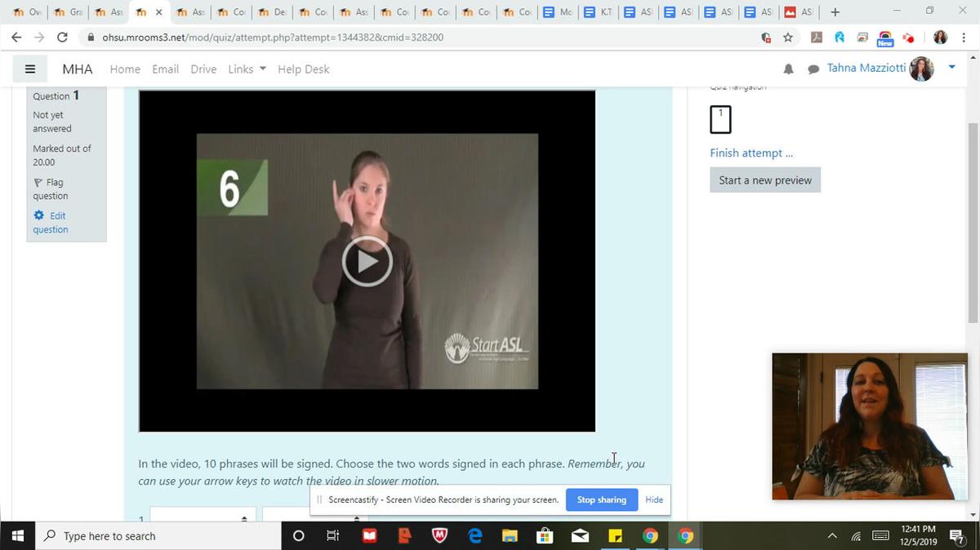This screenshot has width=980, height=550.
Task: Flag question 1
Action: pos(50,189)
